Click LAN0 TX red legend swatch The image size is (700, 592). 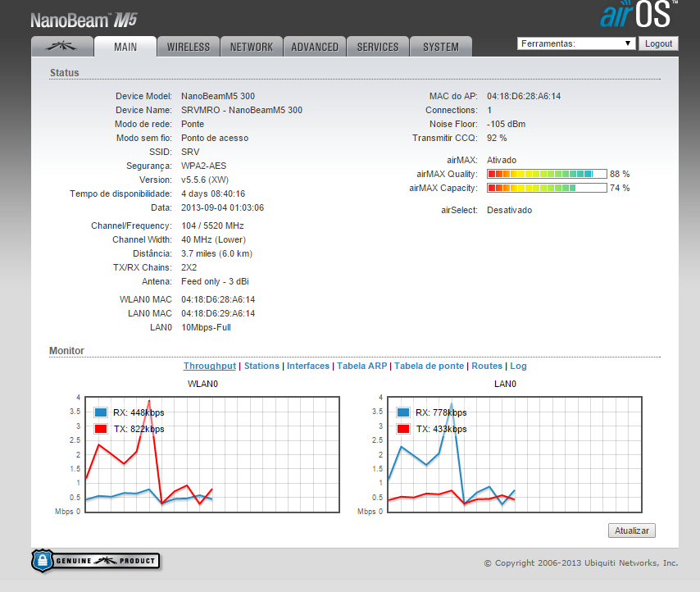coord(403,429)
